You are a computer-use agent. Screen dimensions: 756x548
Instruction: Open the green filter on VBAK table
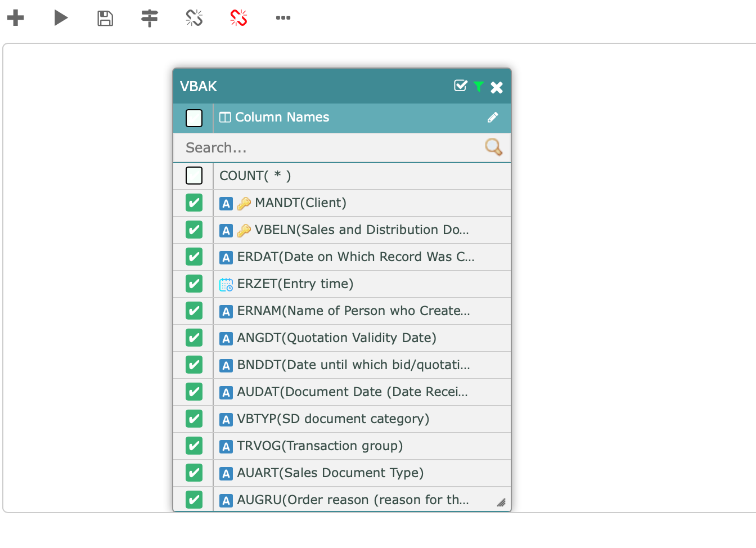[x=479, y=87]
